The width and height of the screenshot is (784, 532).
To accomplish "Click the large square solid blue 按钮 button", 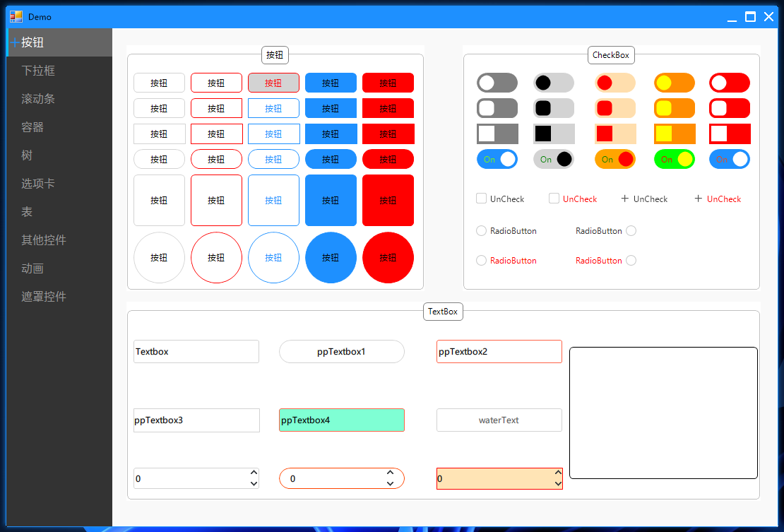I will coord(331,201).
